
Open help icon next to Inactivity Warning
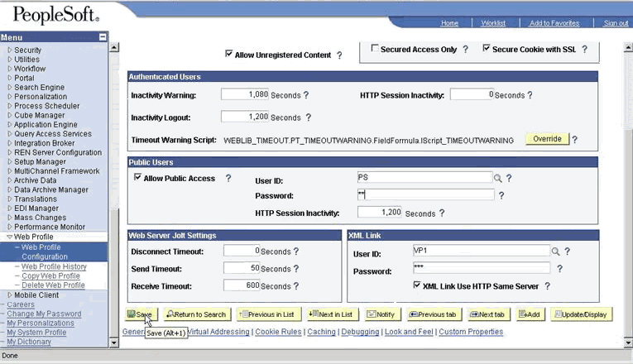pos(306,95)
